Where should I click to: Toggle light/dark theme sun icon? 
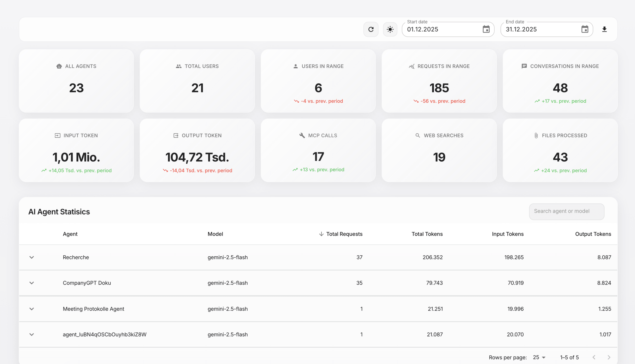(x=390, y=29)
